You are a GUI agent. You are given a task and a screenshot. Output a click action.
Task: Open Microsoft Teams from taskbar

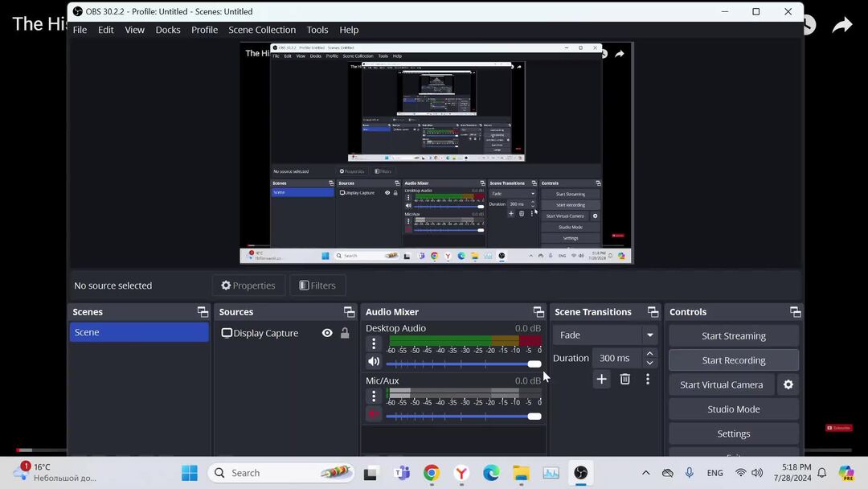[402, 473]
